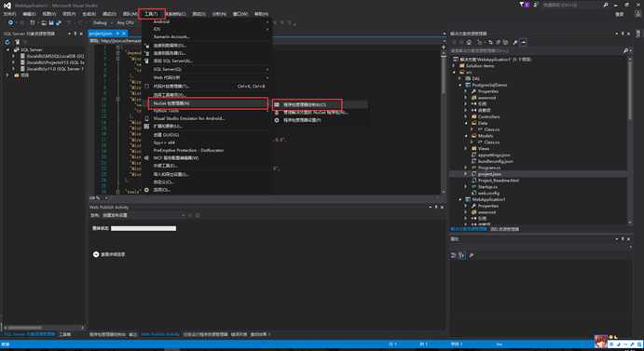Switch to the Toolbox tab at bottom left
The height and width of the screenshot is (351, 644).
65,334
